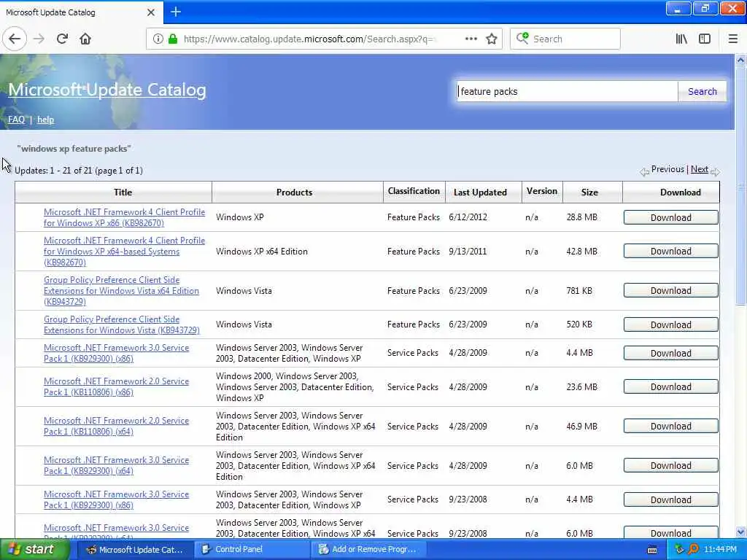Download the 23.6 MB .NET 2.0 update
Viewport: 747px width, 560px height.
point(671,386)
